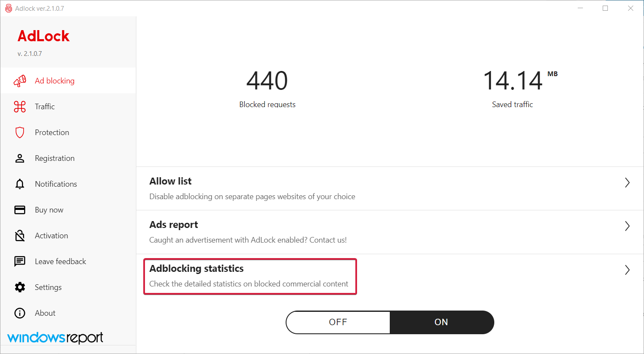Click the Settings gear icon
Image resolution: width=644 pixels, height=354 pixels.
(20, 287)
